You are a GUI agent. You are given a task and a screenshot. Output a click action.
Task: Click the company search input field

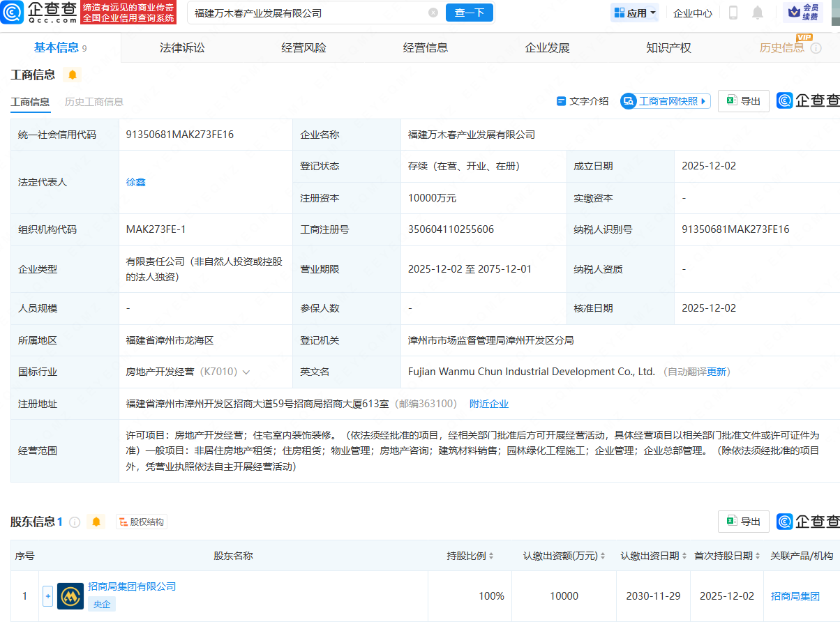point(307,13)
